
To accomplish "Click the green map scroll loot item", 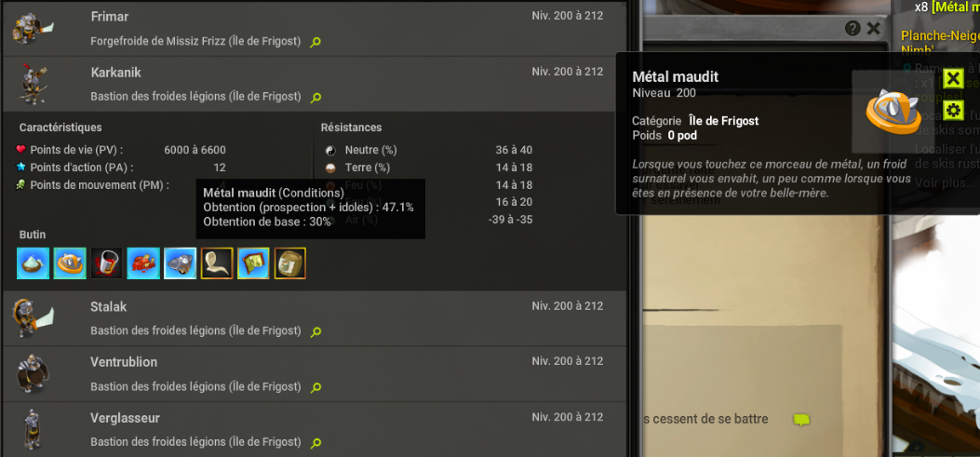I will click(x=254, y=263).
